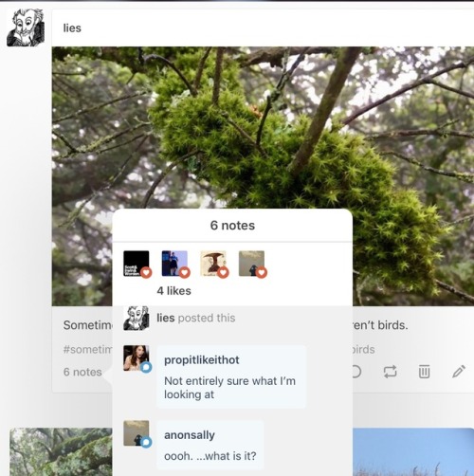The image size is (474, 476).
Task: Click the reblog arrows icon
Action: (390, 372)
